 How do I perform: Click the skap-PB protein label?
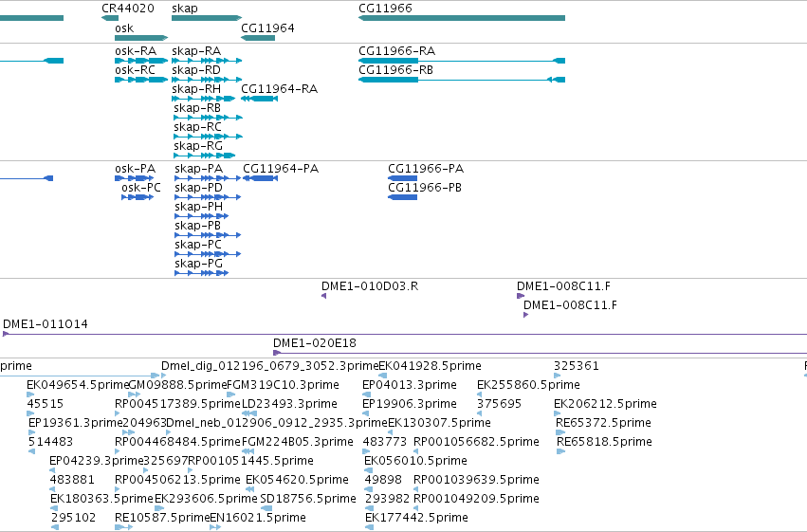[197, 226]
